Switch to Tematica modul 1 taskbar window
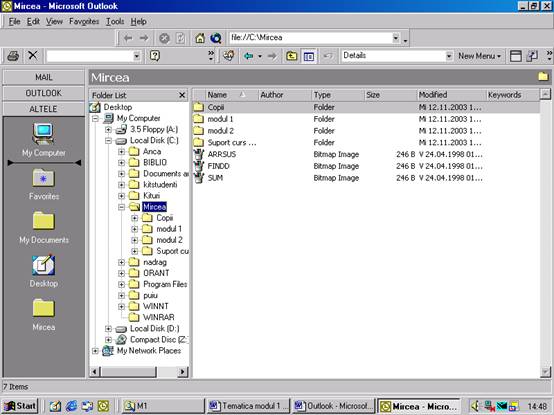Viewport: 554px width, 415px height. (x=249, y=406)
